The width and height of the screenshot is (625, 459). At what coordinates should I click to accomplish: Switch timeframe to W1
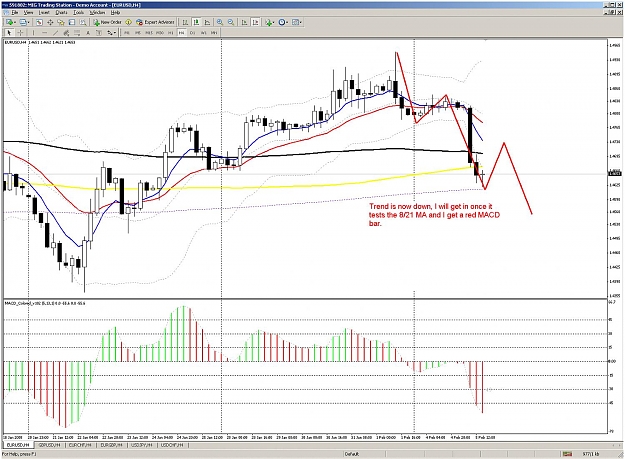click(203, 33)
